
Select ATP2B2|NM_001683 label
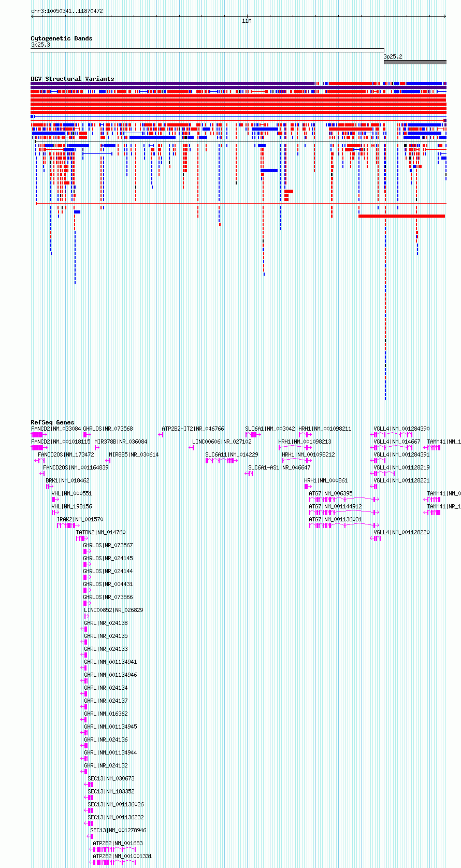[x=118, y=843]
